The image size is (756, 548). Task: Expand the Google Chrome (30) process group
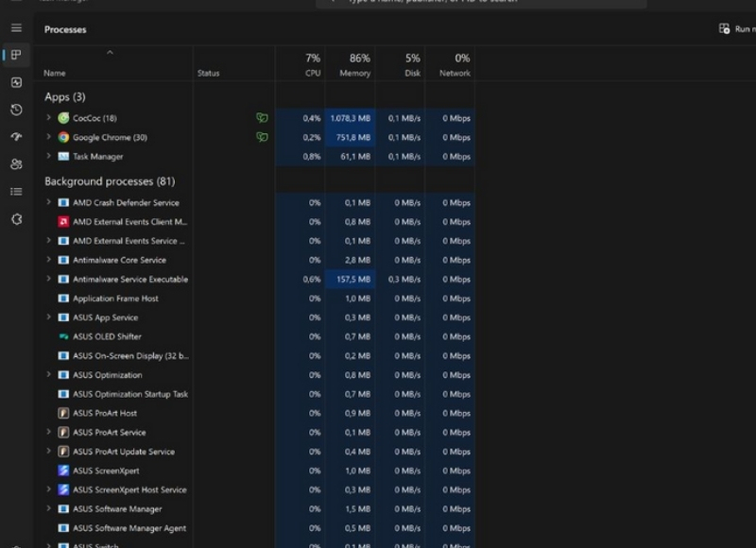click(x=48, y=137)
